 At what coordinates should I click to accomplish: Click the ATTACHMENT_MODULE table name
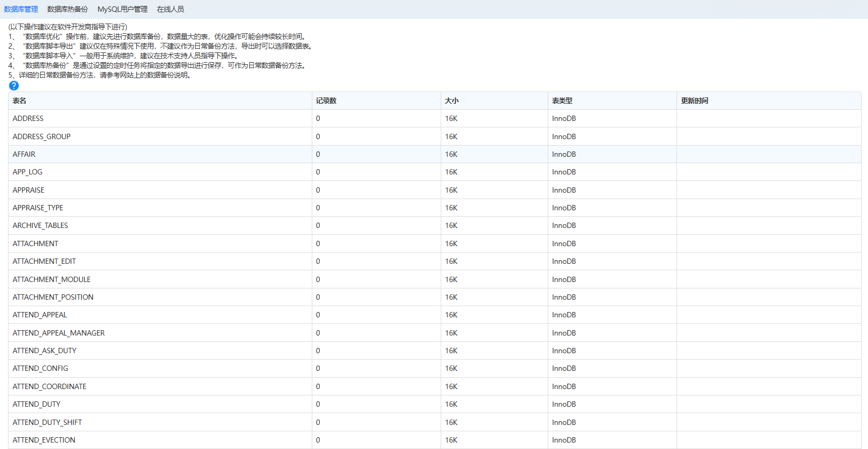(52, 279)
